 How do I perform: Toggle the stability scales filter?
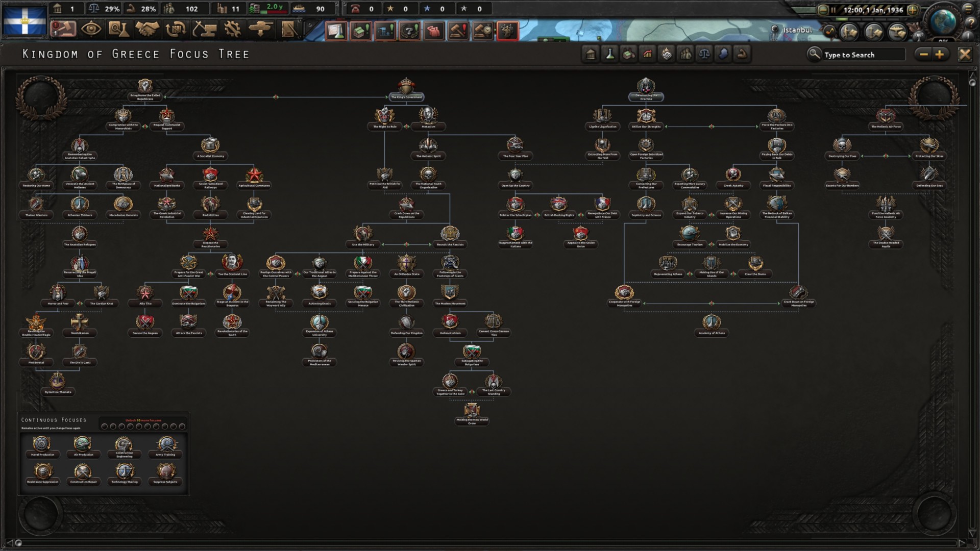pyautogui.click(x=704, y=54)
